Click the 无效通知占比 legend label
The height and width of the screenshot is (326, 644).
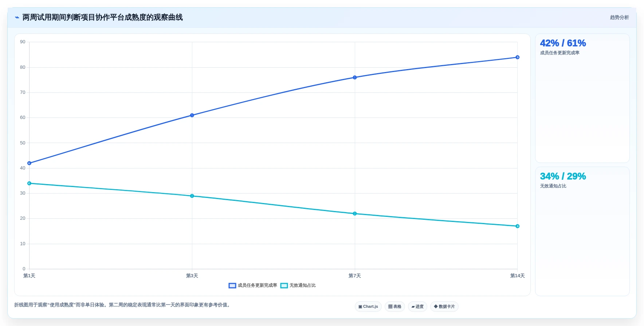(302, 286)
